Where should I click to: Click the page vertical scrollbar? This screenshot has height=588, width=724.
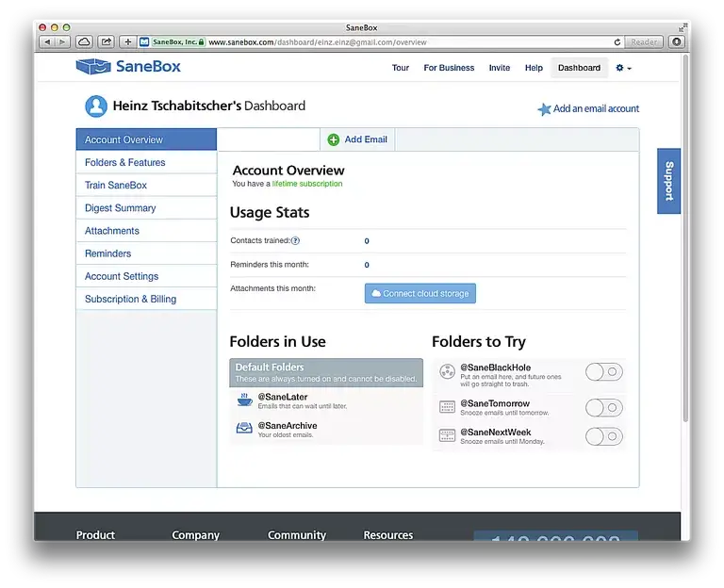tap(685, 240)
